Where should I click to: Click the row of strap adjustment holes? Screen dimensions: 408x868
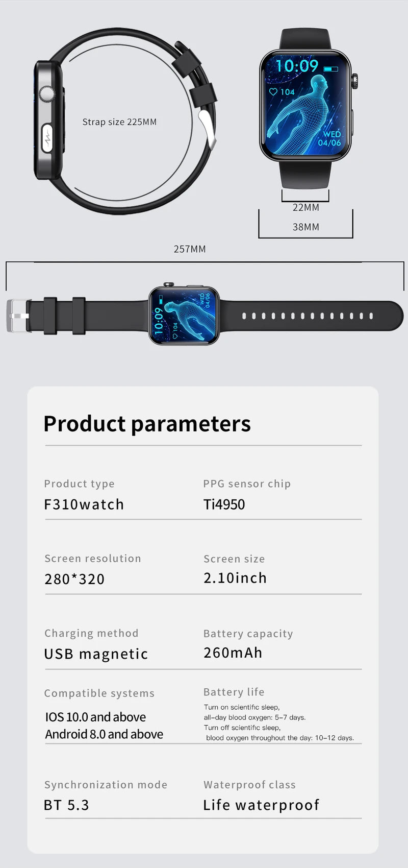pos(307,316)
